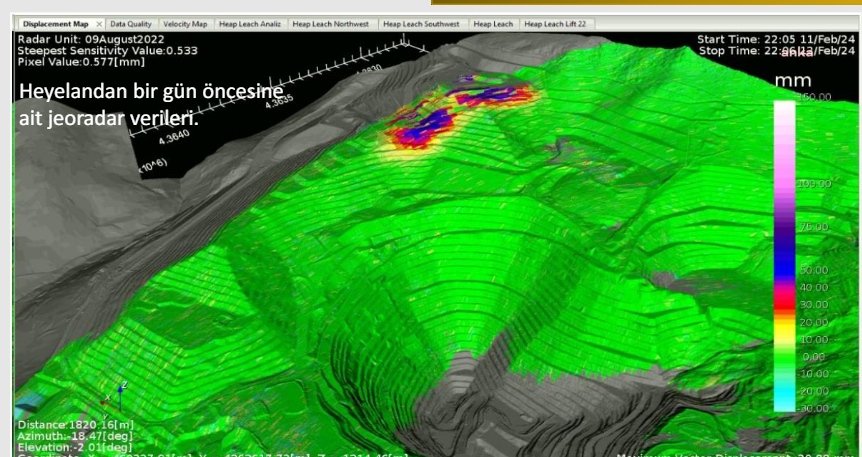Screen dimensions: 862x457
Task: Open the Velocity Map tab
Action: click(186, 23)
